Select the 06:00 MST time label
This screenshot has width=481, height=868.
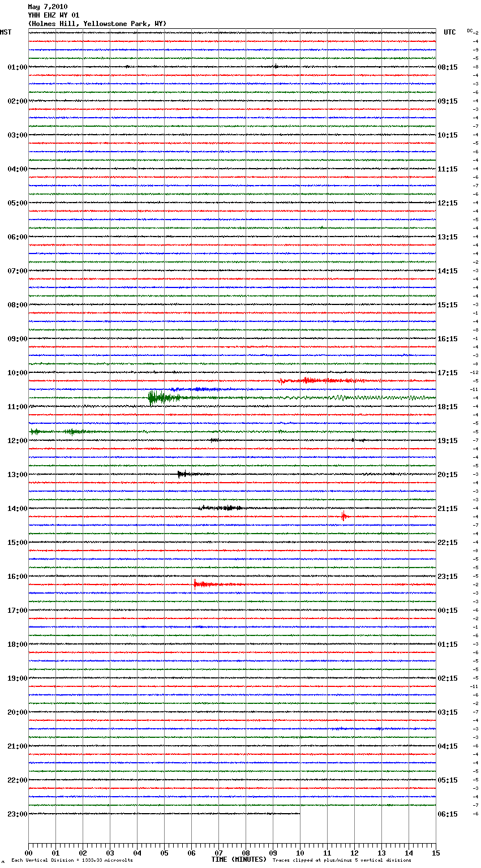pos(17,237)
